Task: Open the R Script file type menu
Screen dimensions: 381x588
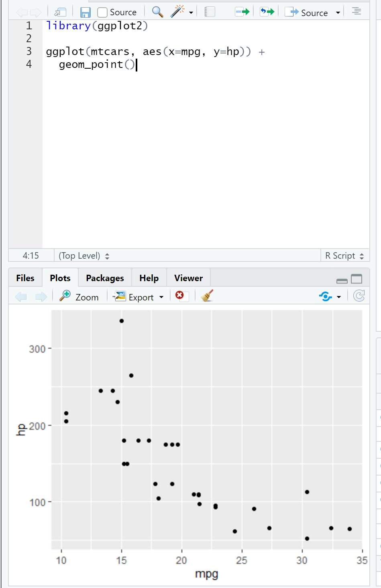Action: coord(344,256)
